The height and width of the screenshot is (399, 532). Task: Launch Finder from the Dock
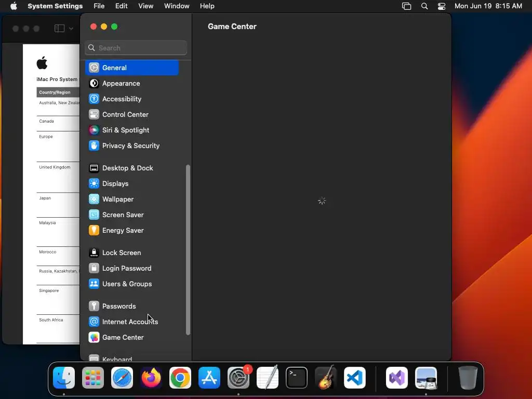pyautogui.click(x=64, y=378)
